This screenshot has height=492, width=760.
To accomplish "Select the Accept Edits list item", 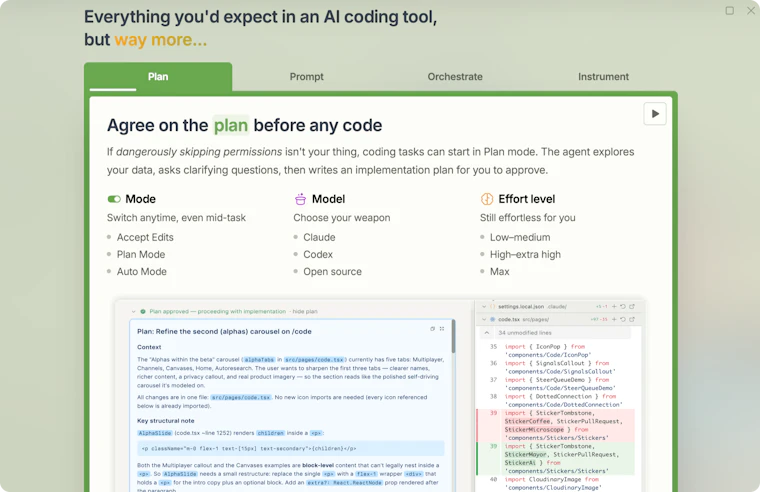I will click(145, 238).
